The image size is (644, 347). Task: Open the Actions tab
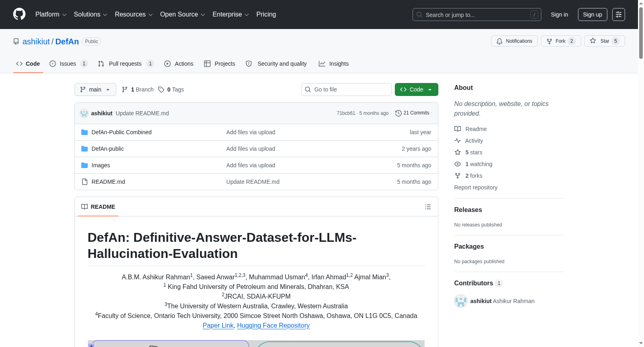[179, 64]
